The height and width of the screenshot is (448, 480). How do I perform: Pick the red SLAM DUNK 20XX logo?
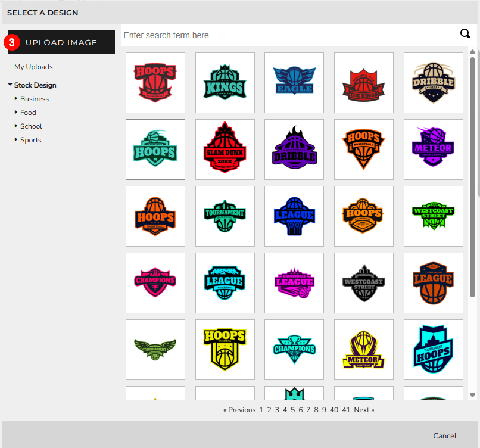tap(225, 150)
